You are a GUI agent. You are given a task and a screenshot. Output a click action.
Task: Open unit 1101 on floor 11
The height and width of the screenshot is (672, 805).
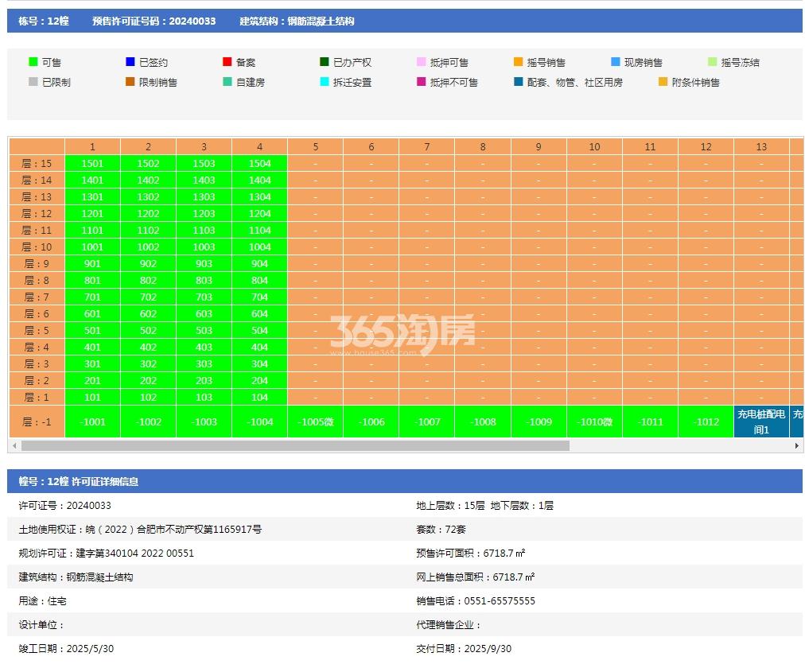point(92,230)
